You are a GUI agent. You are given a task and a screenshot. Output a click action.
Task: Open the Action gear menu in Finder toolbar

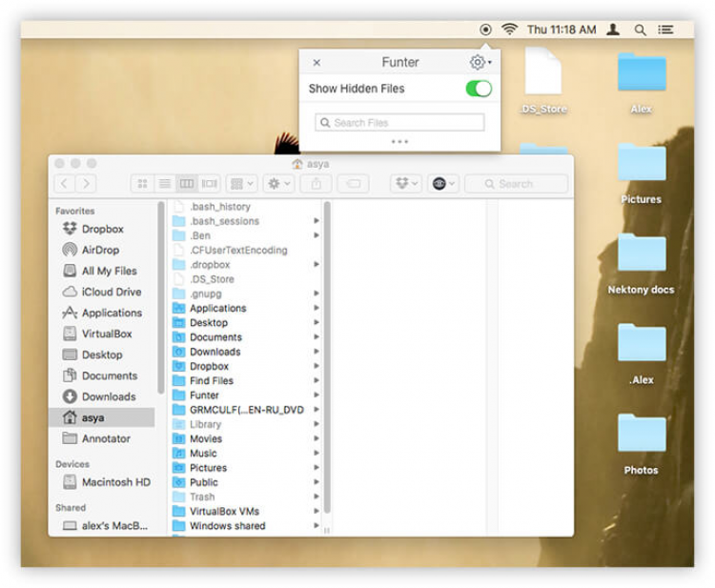pos(279,184)
